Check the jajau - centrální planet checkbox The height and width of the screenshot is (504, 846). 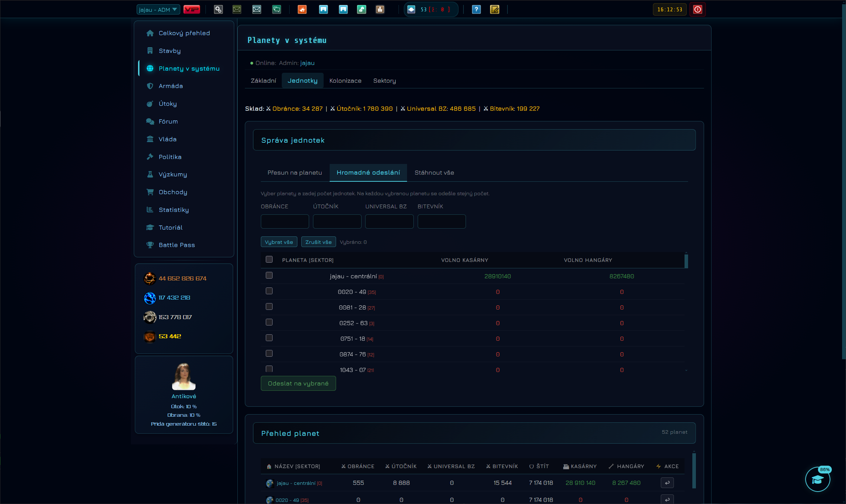[269, 275]
